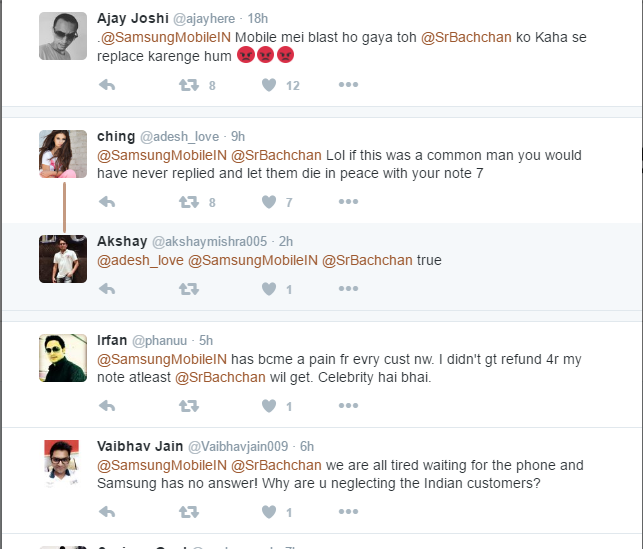Open ching's profile picture
This screenshot has width=643, height=549.
[62, 154]
